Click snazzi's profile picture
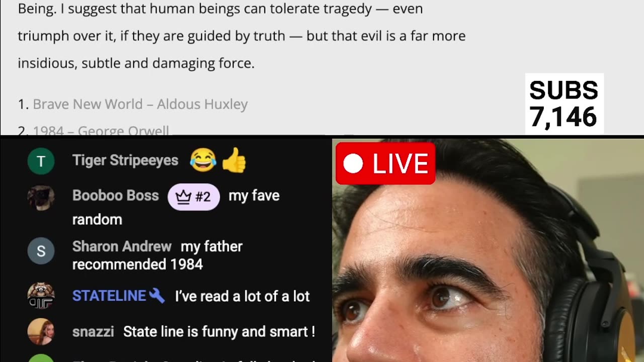 click(x=41, y=331)
